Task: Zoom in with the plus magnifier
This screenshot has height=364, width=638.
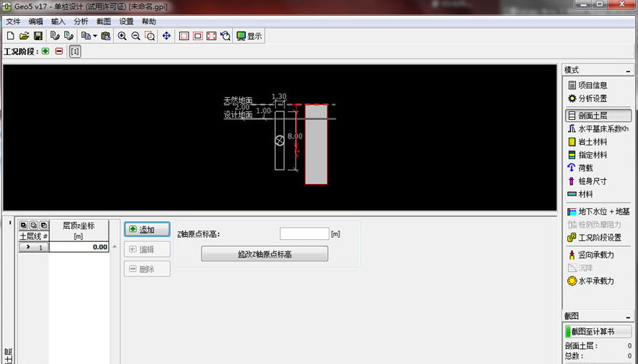Action: (x=122, y=36)
